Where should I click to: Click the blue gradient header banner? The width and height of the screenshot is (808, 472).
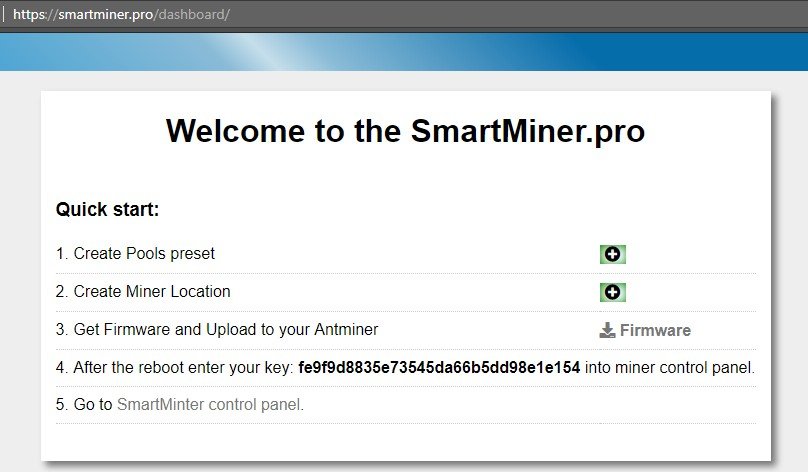tap(404, 52)
